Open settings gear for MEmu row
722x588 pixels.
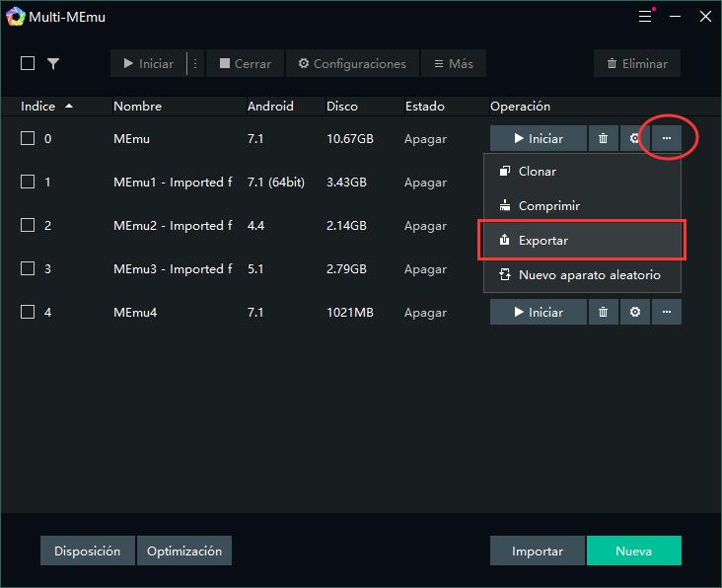[x=634, y=139]
